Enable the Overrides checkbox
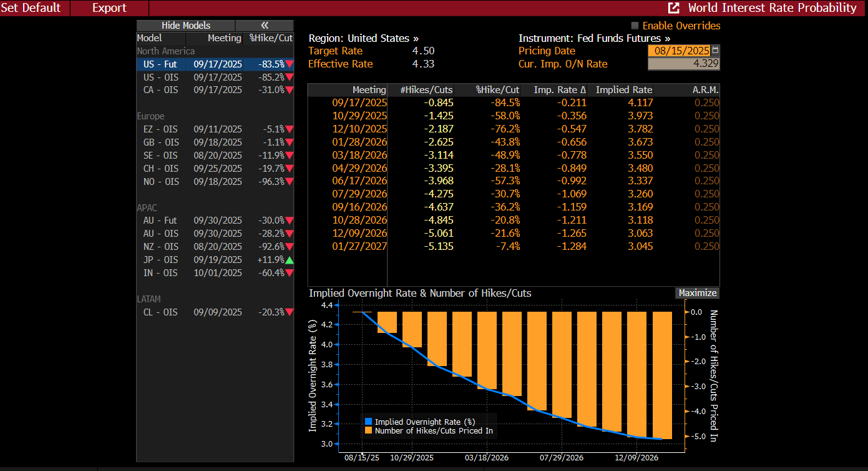 tap(635, 26)
